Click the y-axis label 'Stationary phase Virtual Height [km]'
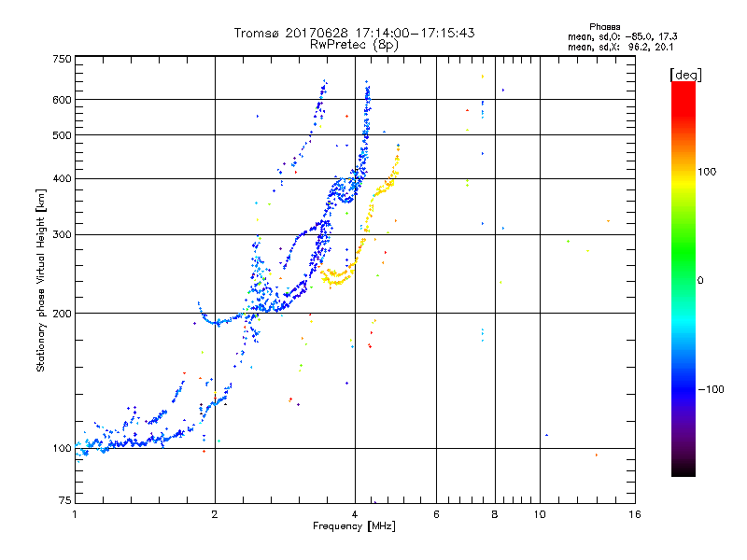 click(40, 280)
